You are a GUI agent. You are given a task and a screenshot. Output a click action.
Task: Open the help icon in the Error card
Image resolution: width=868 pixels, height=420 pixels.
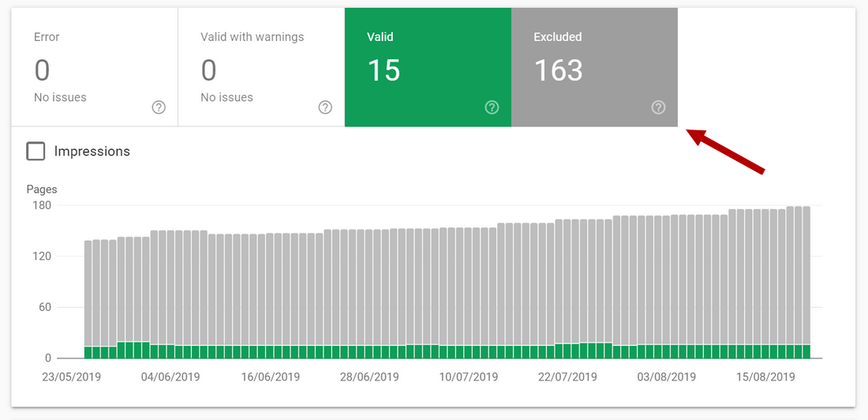(159, 107)
